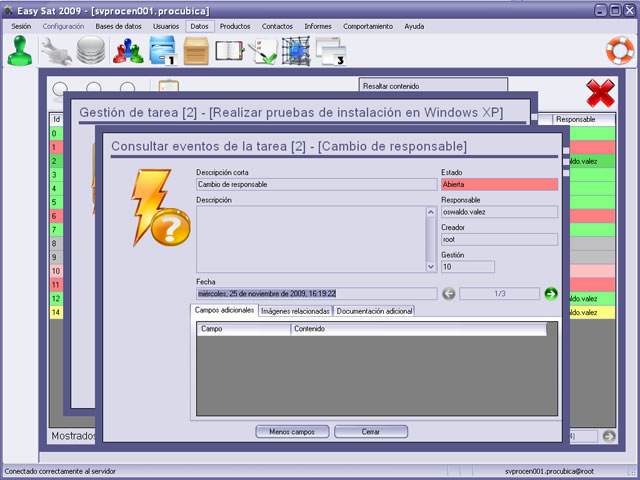The width and height of the screenshot is (640, 480).
Task: Switch to Imágenes relacionadas tab
Action: coord(296,311)
